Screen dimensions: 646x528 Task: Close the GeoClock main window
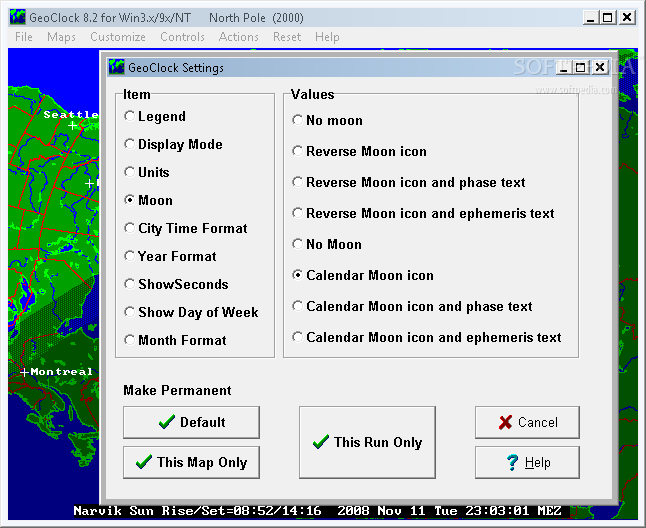point(627,17)
